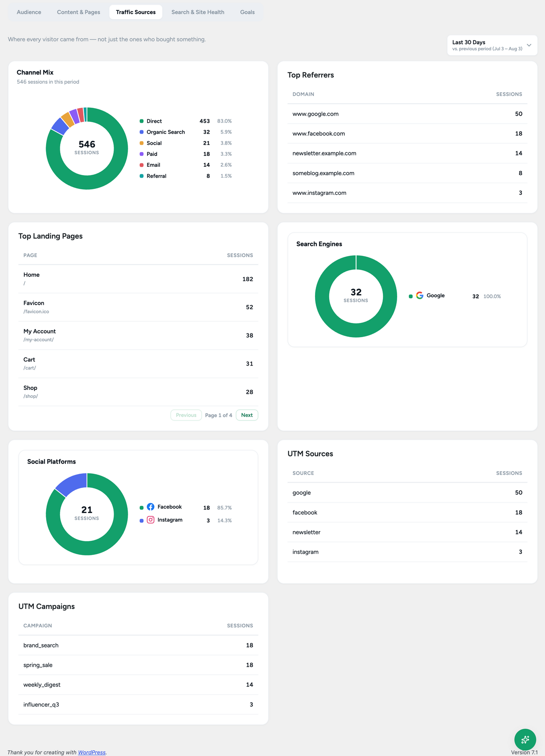Click the Shop landing page row
Screen dimensions: 545x756
point(138,392)
